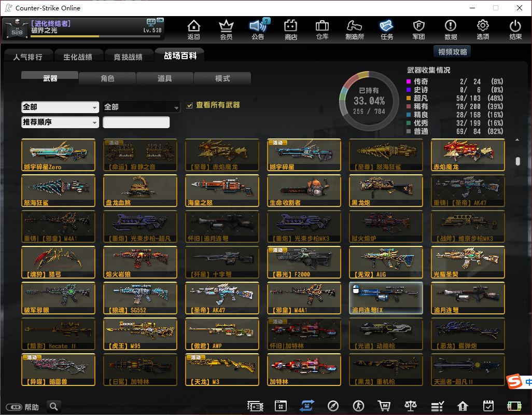Viewport: 532px width, 415px height.
Task: Click the magnifier search icon at bottom
Action: (x=53, y=407)
